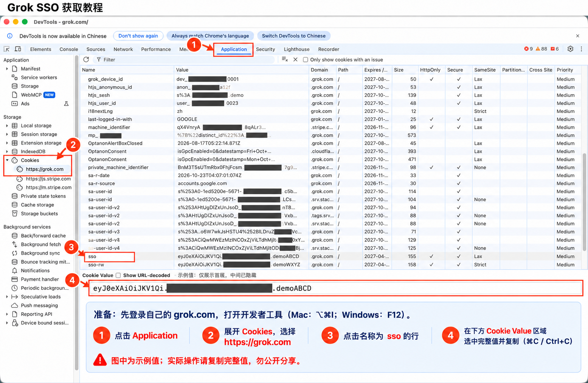The width and height of the screenshot is (588, 383).
Task: Close the language notification bar
Action: point(577,36)
